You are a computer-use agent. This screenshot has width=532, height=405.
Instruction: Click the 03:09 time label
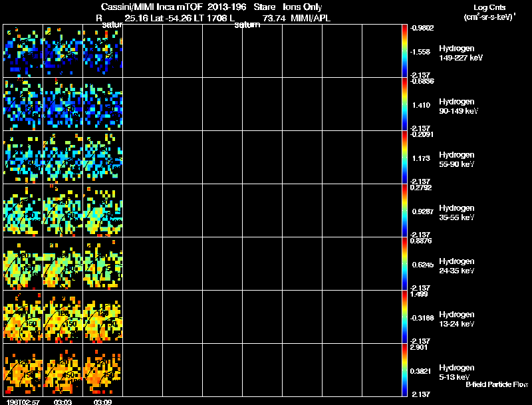click(x=102, y=402)
